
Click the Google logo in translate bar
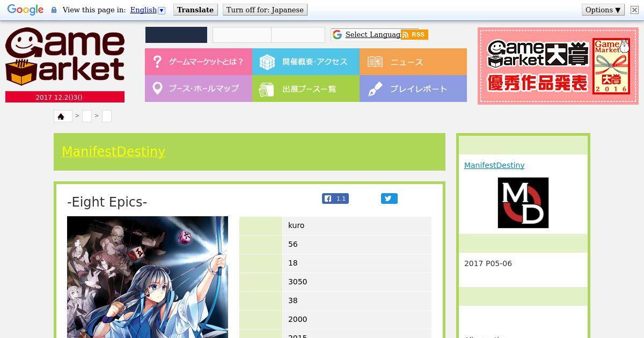25,10
